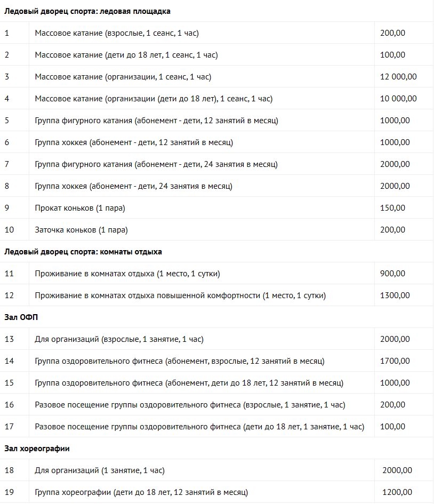Image resolution: width=434 pixels, height=504 pixels.
Task: Select 'Группа хоккея (абонемент - дети, 24 занятия...)'
Action: [x=133, y=186]
